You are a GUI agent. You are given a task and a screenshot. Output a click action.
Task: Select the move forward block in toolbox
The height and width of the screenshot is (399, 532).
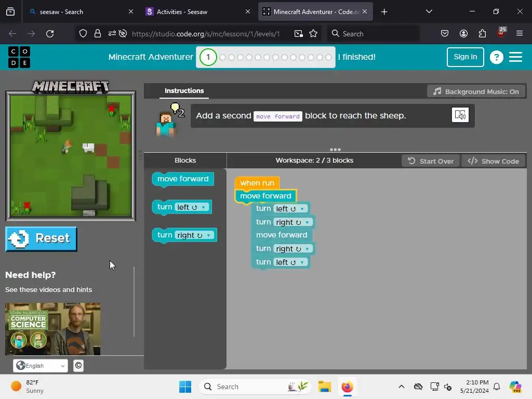183,179
